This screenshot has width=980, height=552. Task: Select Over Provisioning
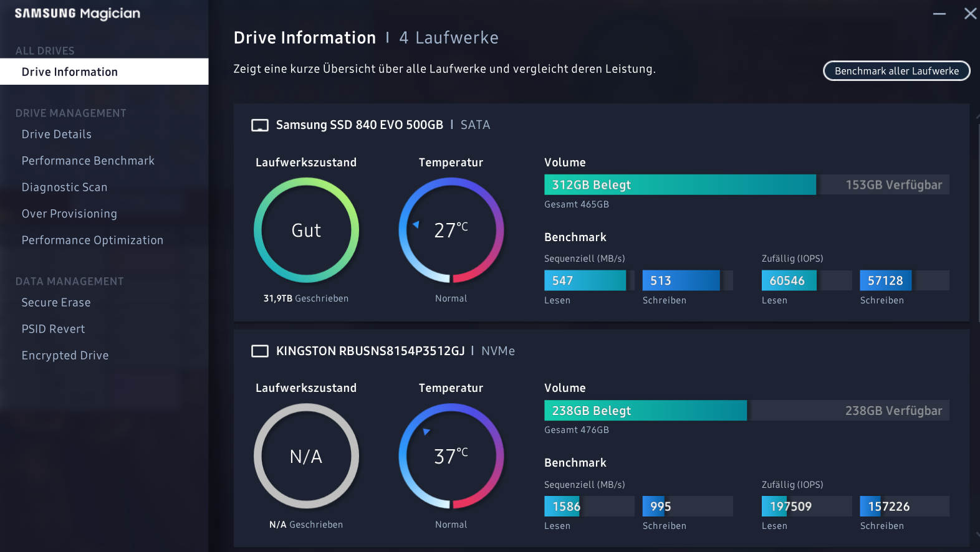[x=69, y=214]
